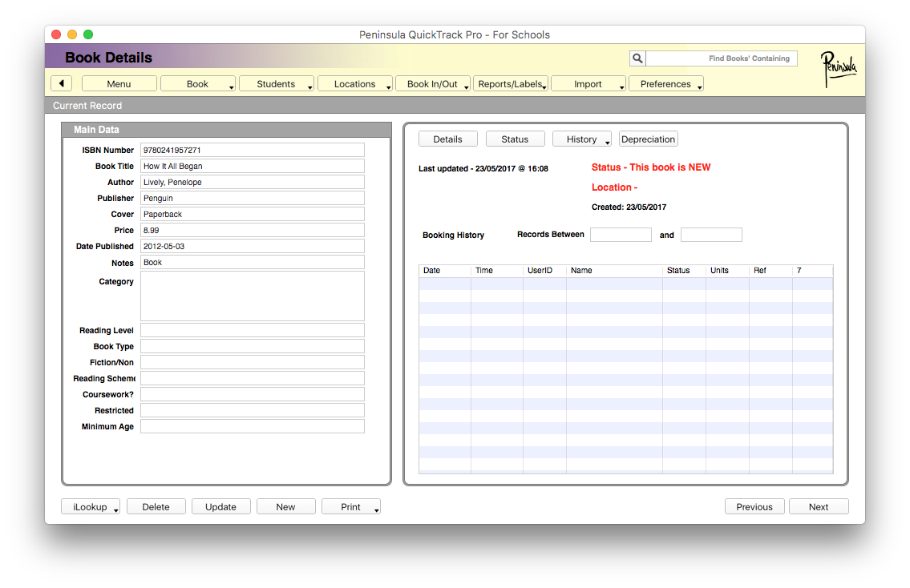Click the Fiction/Non field

[253, 362]
